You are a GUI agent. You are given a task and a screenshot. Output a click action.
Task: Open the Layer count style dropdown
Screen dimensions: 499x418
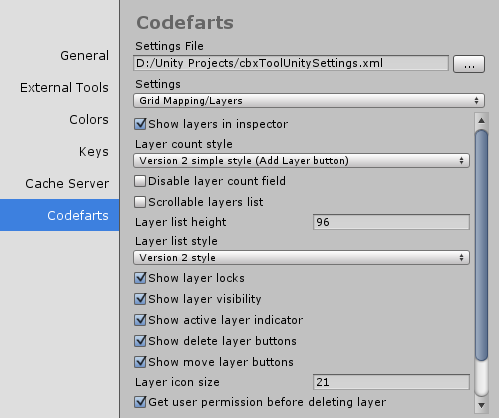coord(301,161)
